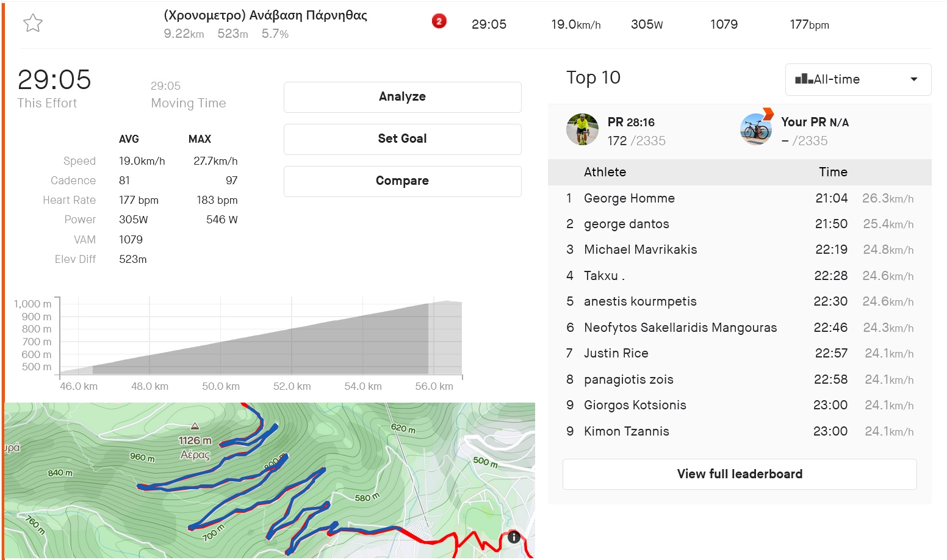Star this Parnitha climb segment

coord(33,23)
